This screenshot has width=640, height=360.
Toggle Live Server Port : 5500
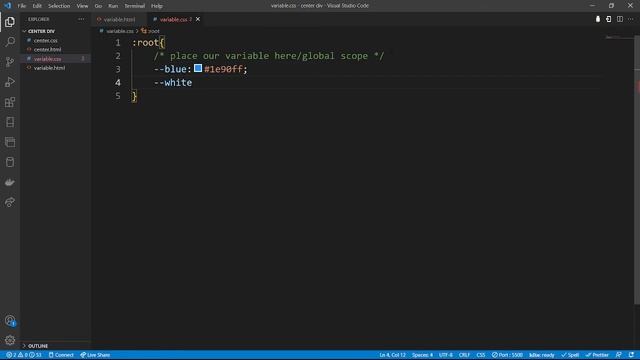coord(507,355)
